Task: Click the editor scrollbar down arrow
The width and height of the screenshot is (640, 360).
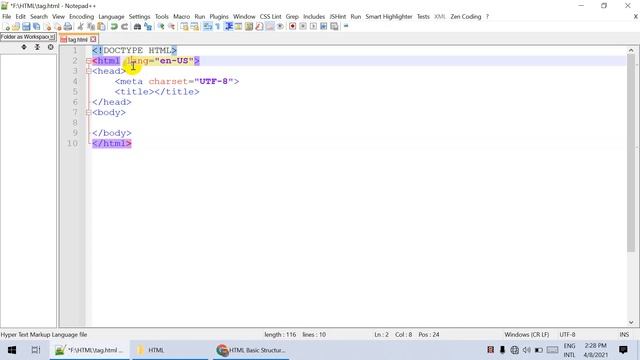Action: point(631,322)
